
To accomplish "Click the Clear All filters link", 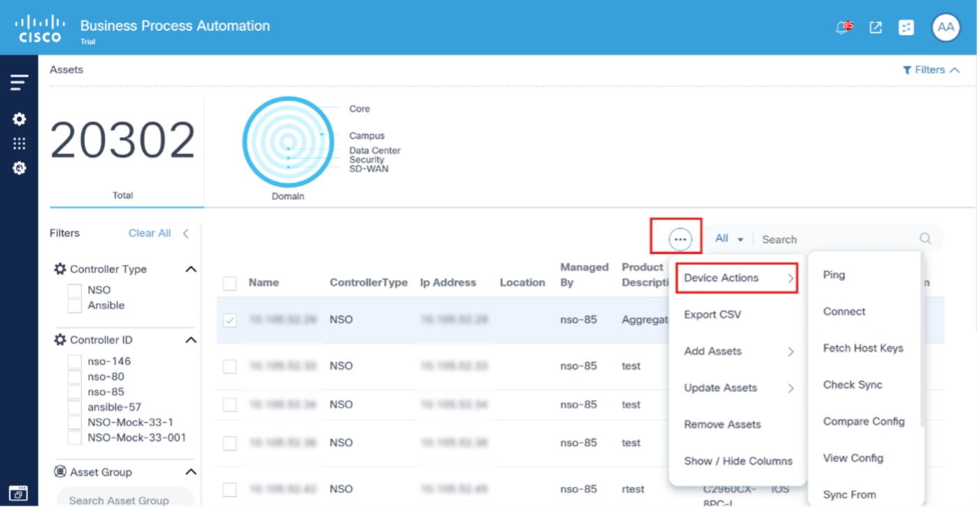I will [x=149, y=233].
